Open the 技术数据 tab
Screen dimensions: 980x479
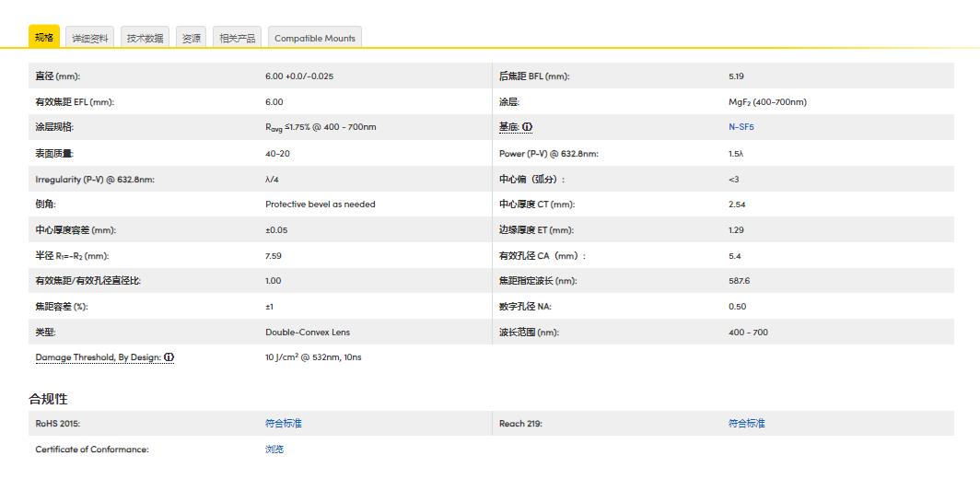pyautogui.click(x=145, y=38)
